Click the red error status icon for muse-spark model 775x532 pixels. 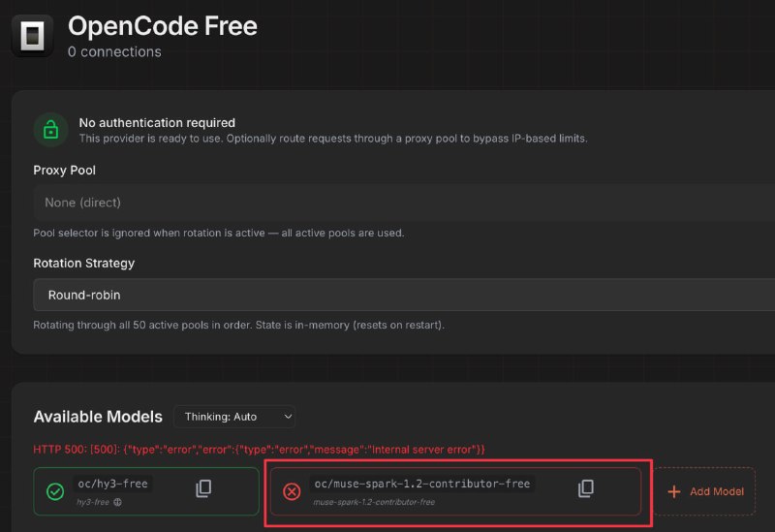click(x=292, y=491)
